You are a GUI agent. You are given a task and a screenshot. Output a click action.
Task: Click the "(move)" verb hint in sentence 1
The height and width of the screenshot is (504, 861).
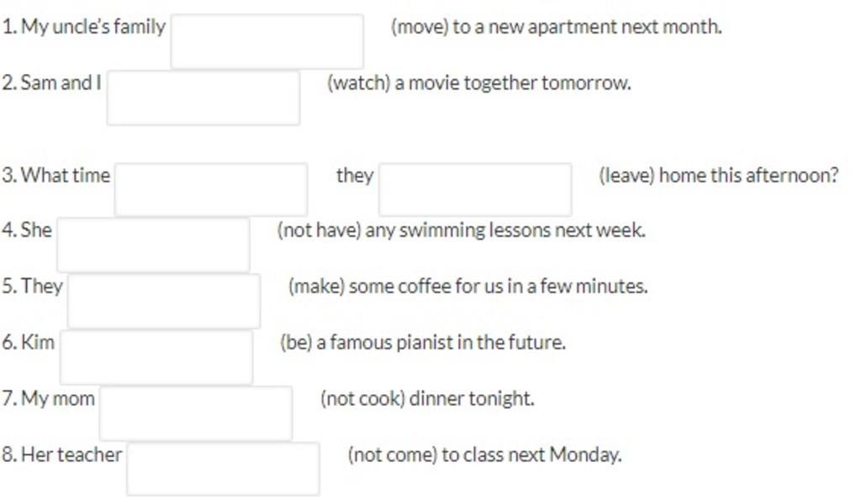(x=420, y=26)
